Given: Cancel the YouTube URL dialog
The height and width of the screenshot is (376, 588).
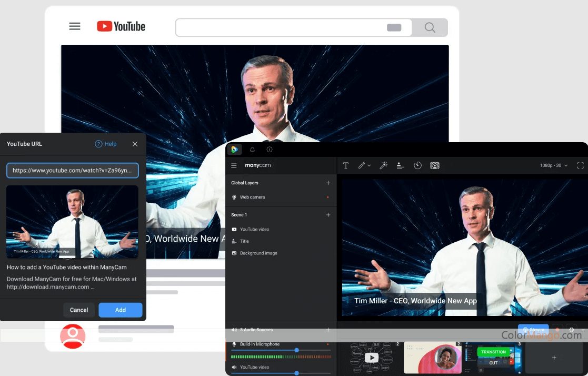Looking at the screenshot, I should (79, 310).
